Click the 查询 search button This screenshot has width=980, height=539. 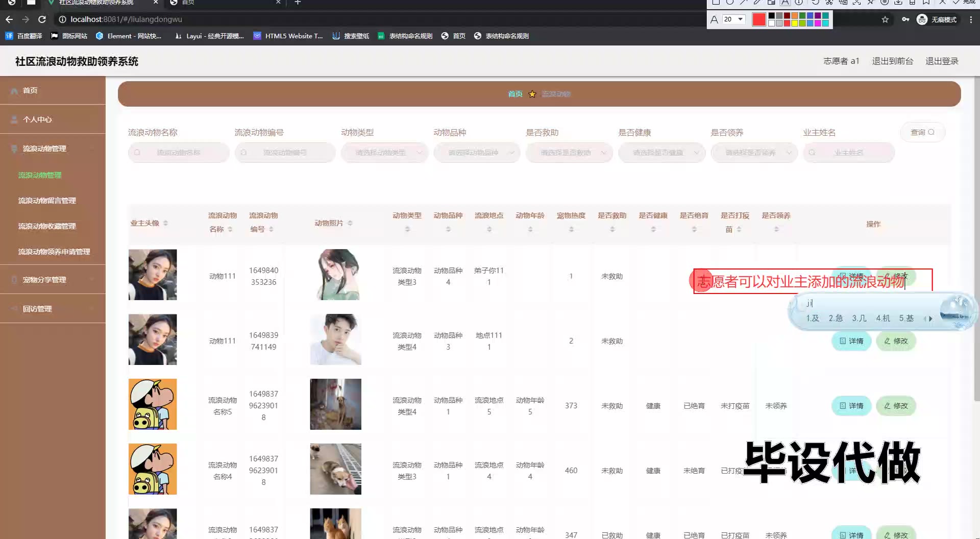point(922,132)
